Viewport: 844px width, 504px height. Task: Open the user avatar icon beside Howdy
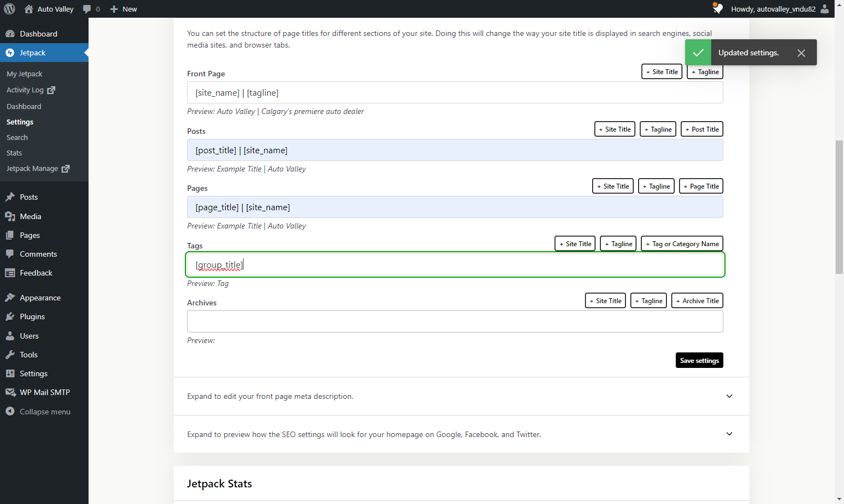click(x=825, y=9)
